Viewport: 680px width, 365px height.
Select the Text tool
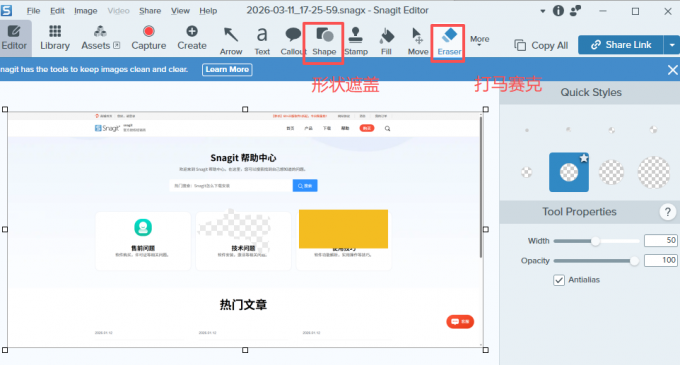pos(262,42)
